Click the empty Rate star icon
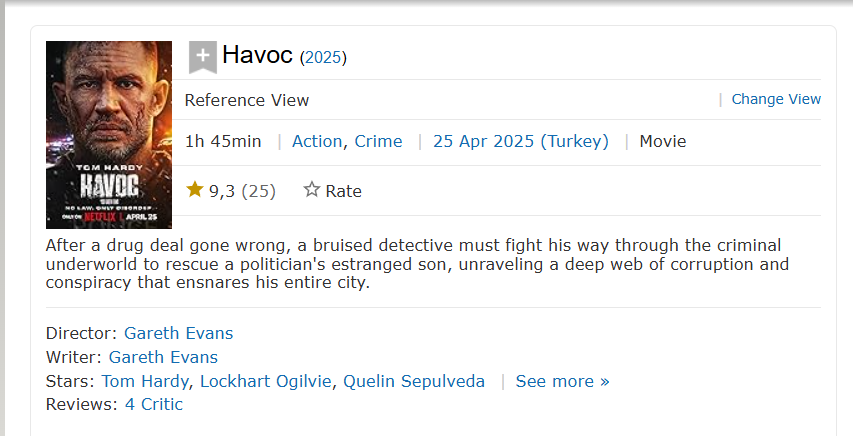853x436 pixels. [312, 190]
